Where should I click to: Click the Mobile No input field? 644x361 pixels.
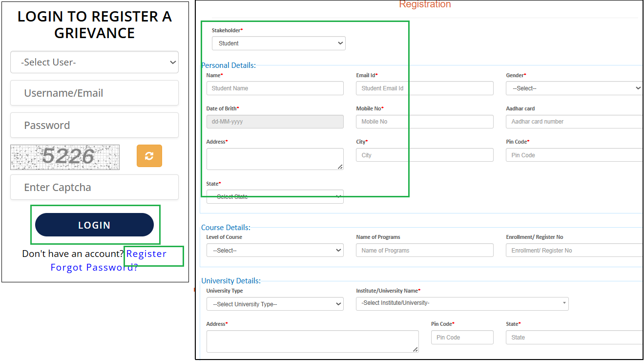[424, 122]
